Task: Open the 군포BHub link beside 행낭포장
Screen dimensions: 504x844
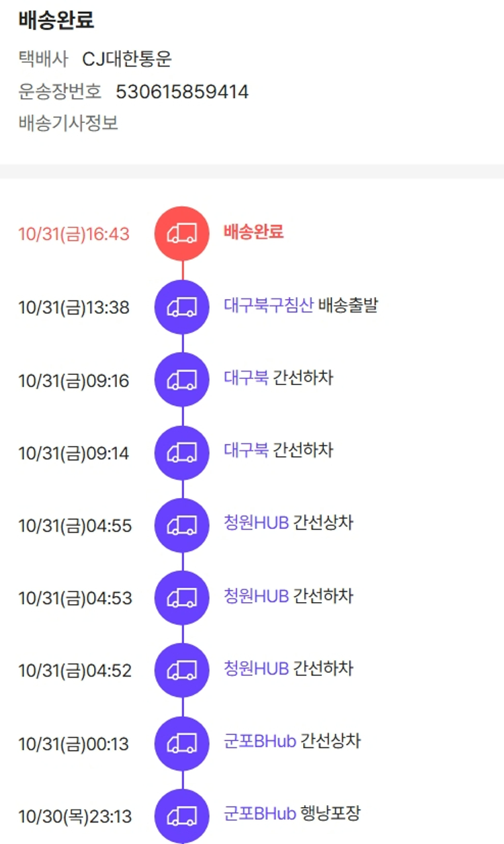Action: pyautogui.click(x=259, y=814)
